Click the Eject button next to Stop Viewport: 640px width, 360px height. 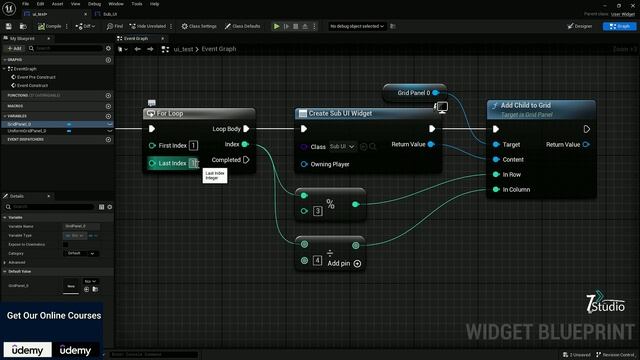click(305, 26)
